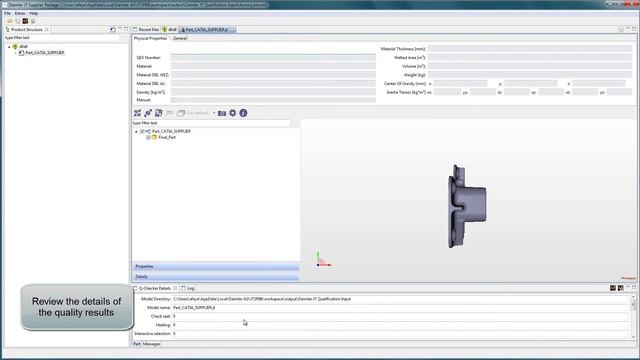Select the Product Structure view tab
This screenshot has width=640, height=360.
(27, 29)
